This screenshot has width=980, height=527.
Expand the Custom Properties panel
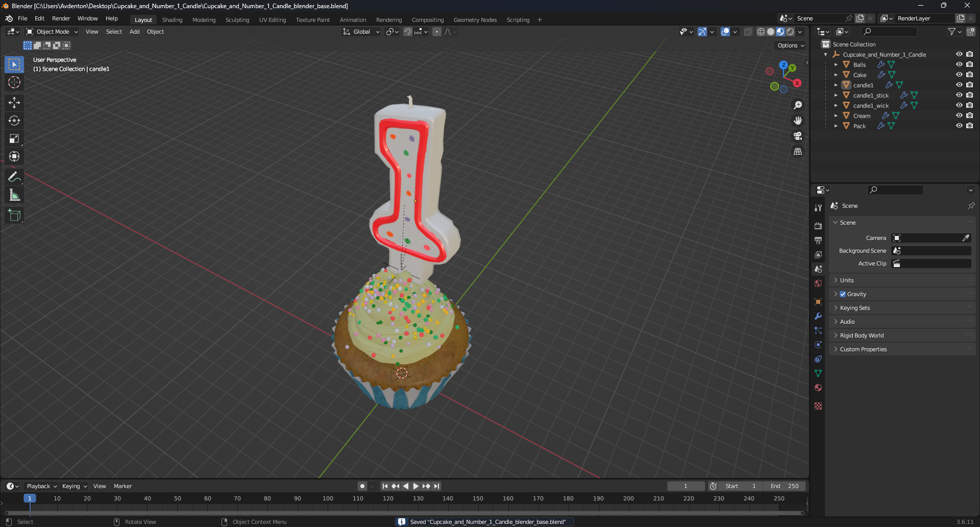[x=902, y=349]
